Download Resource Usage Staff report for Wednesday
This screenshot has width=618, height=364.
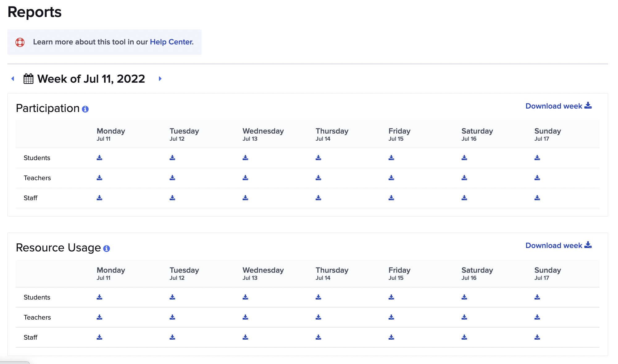click(x=245, y=337)
